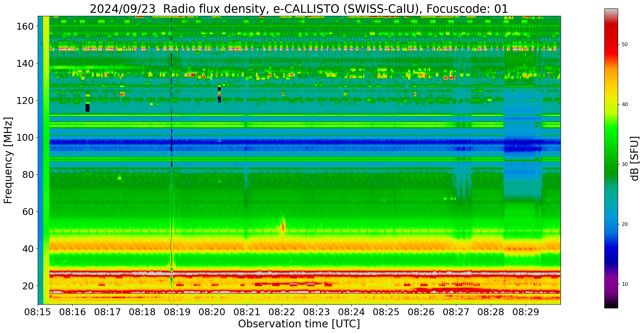
Task: Click the 08:24 time tick label
Action: 352,312
